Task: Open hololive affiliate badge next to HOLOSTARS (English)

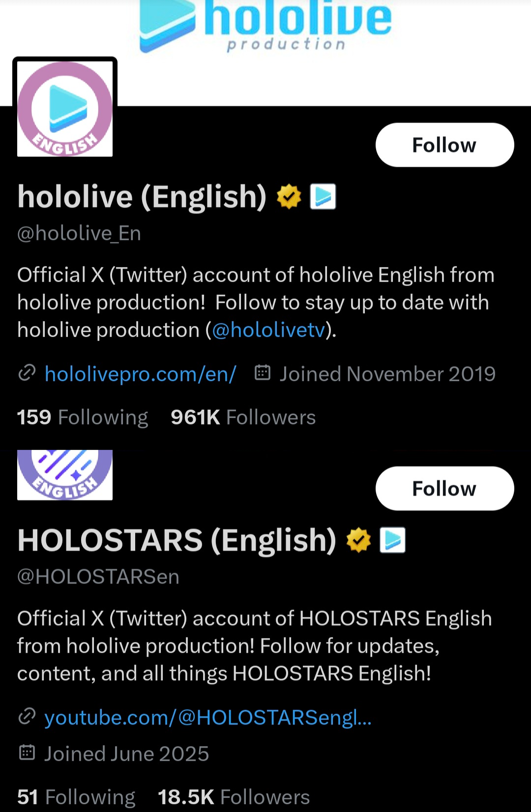Action: 393,540
